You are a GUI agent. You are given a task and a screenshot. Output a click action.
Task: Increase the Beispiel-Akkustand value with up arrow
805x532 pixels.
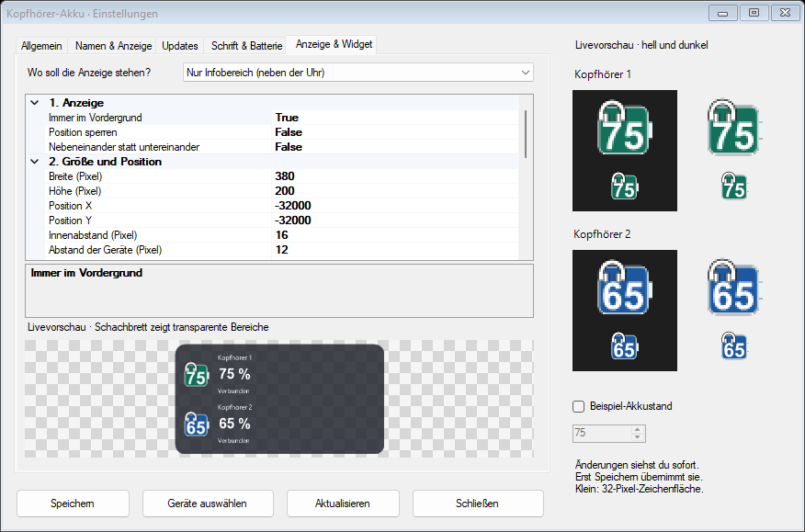(637, 429)
